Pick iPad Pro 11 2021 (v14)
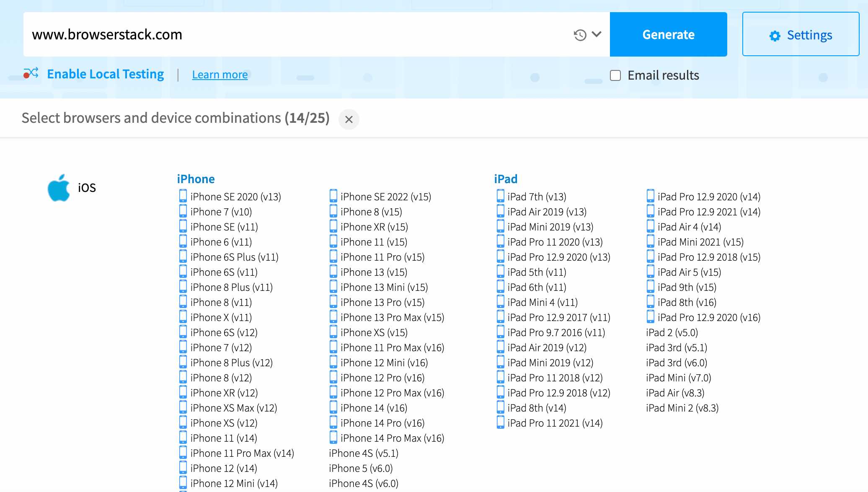This screenshot has width=868, height=492. point(555,423)
